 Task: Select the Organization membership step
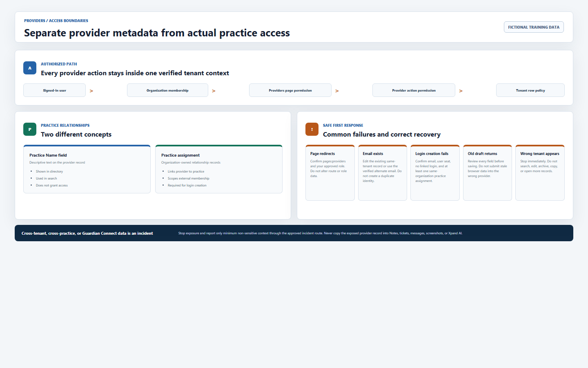[x=167, y=90]
